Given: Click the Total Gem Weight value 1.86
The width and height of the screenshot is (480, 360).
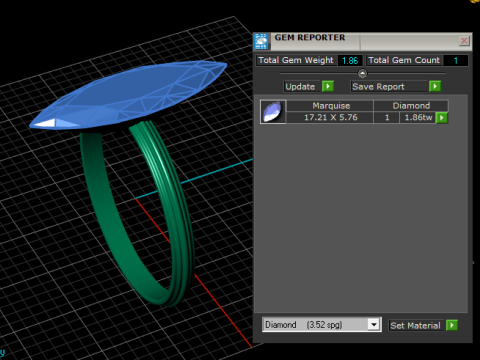Looking at the screenshot, I should [350, 61].
